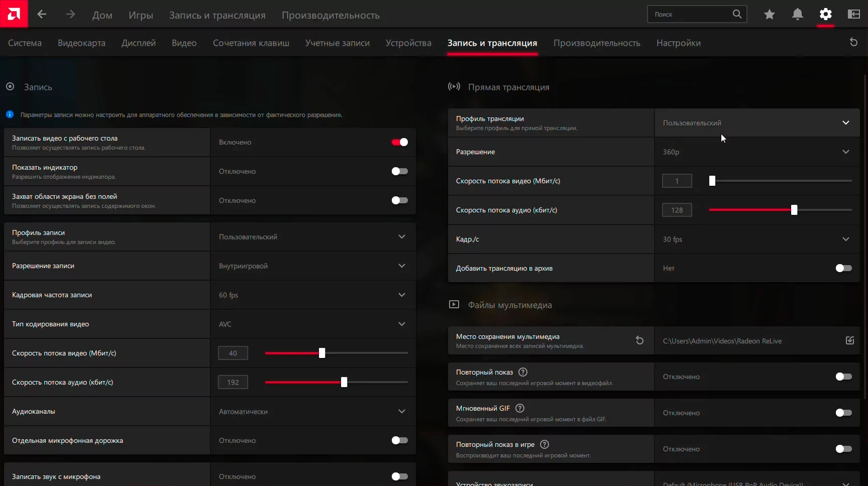Click recording video bitrate slider handle
Viewport: 868px width, 486px height.
pyautogui.click(x=322, y=353)
